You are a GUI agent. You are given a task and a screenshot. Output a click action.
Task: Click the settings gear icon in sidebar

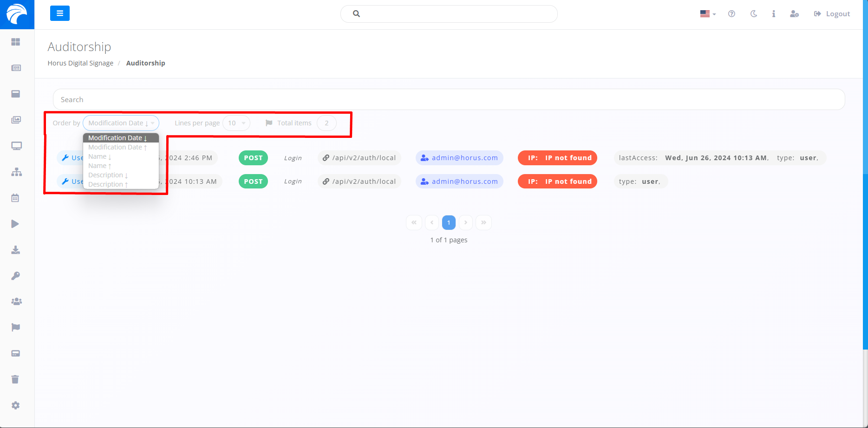16,406
